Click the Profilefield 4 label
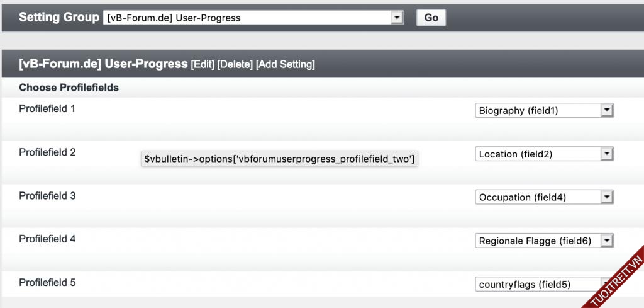 click(47, 239)
